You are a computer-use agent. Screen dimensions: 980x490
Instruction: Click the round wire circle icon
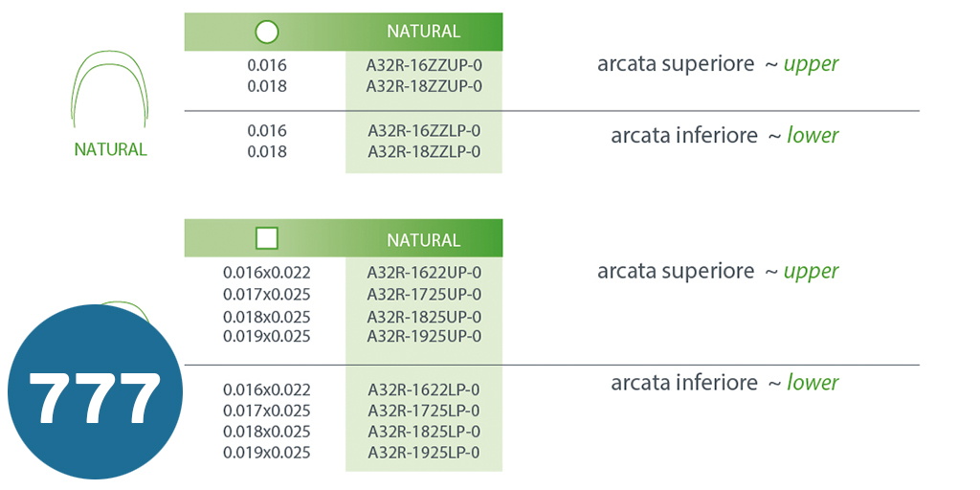pyautogui.click(x=267, y=32)
